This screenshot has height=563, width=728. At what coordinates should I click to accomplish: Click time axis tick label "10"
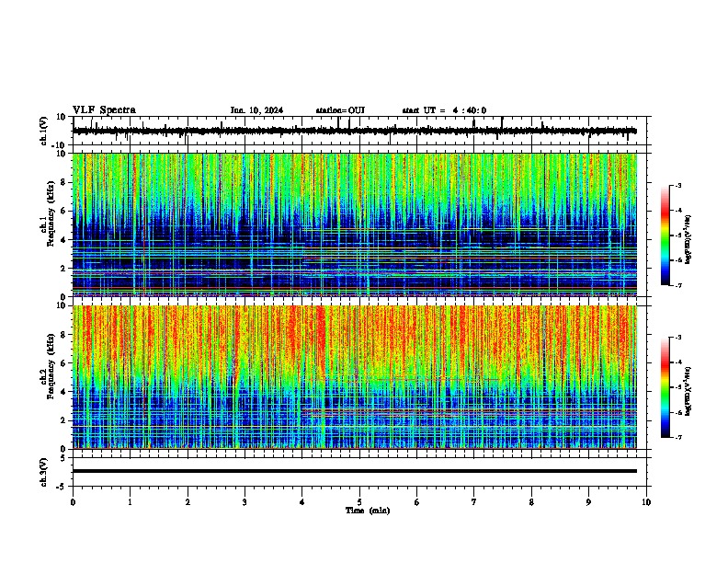[646, 502]
